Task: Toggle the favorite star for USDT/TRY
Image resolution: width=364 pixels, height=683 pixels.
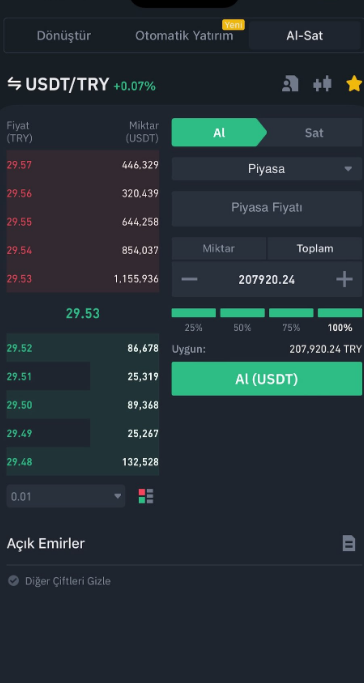Action: [354, 83]
